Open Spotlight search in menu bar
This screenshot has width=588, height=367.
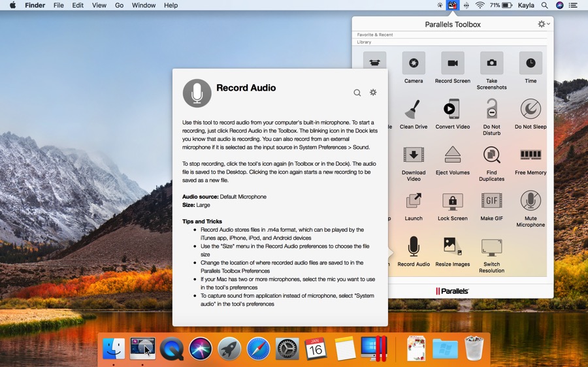pyautogui.click(x=544, y=5)
